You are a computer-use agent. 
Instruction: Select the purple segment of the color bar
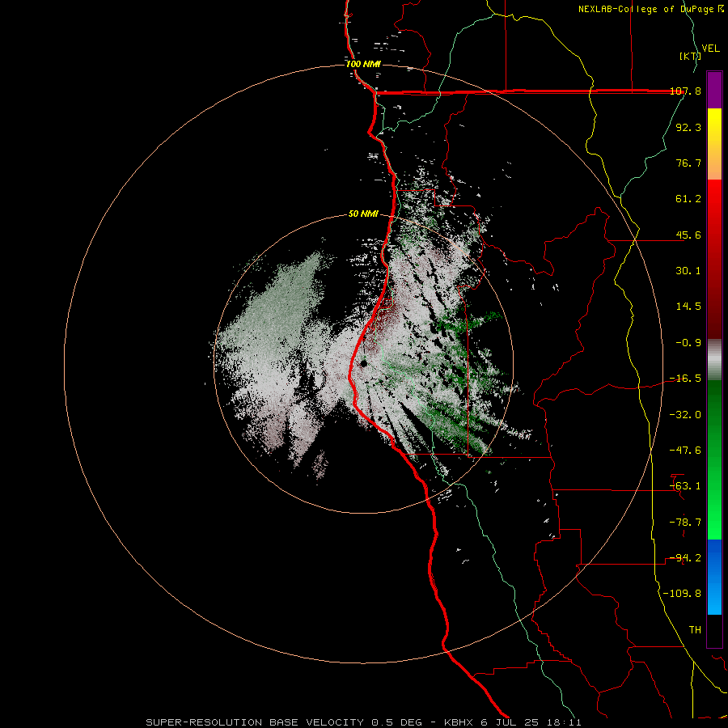click(x=714, y=90)
